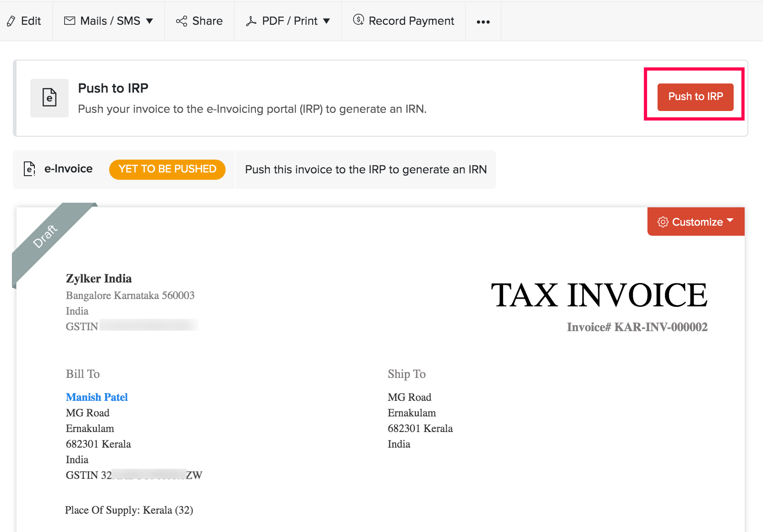Open the three-dots more options menu
This screenshot has height=532, width=763.
pyautogui.click(x=483, y=22)
